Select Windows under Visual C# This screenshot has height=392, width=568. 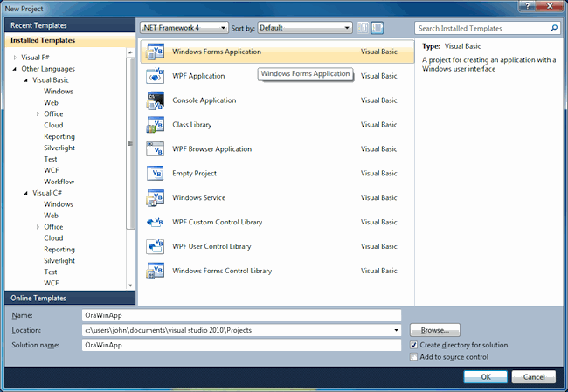click(x=59, y=204)
